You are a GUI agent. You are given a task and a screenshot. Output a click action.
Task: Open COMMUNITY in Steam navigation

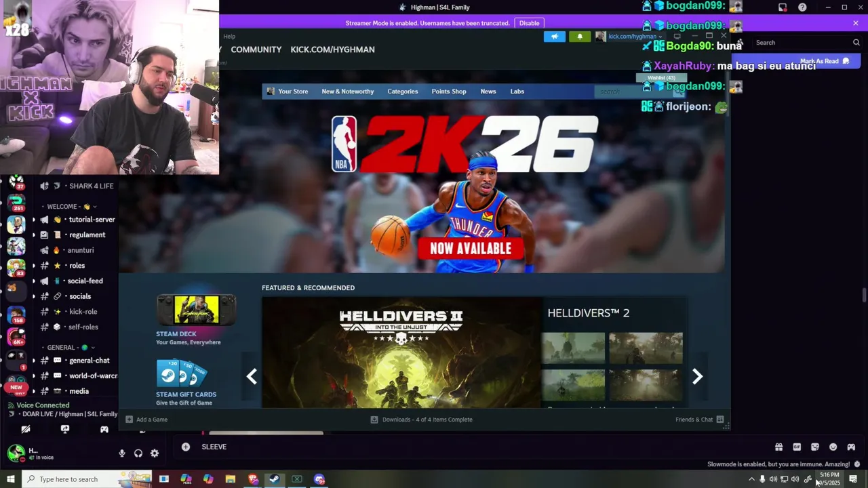(x=256, y=49)
